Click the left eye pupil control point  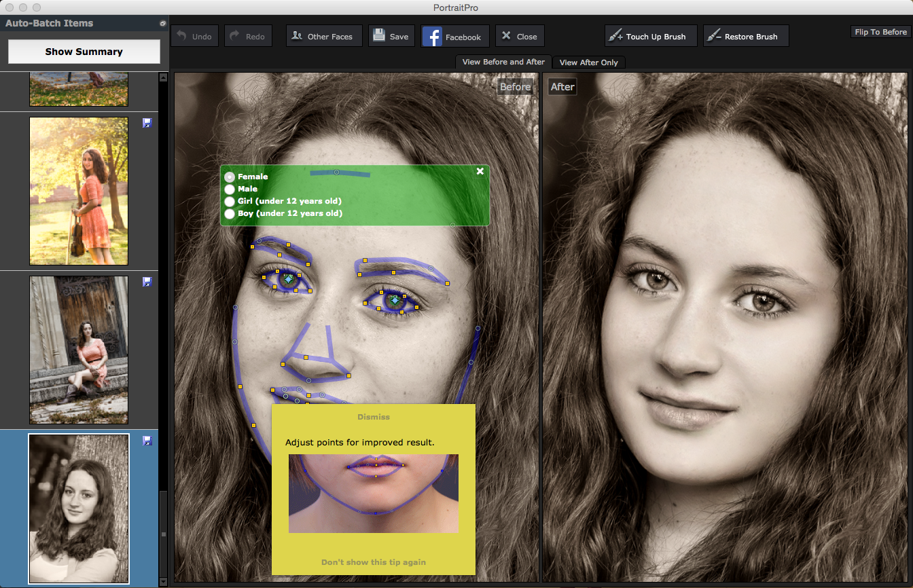[289, 278]
